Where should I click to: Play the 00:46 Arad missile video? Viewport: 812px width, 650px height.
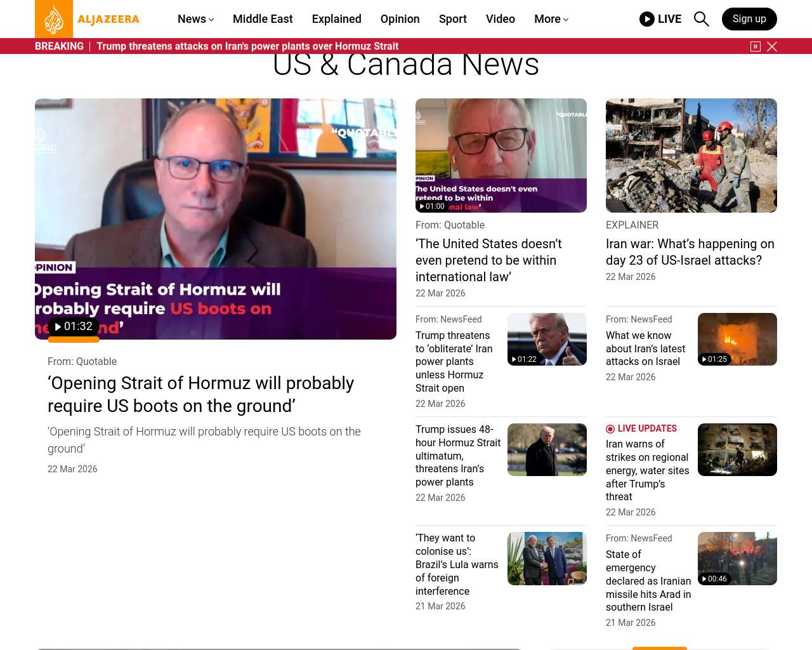click(x=714, y=579)
